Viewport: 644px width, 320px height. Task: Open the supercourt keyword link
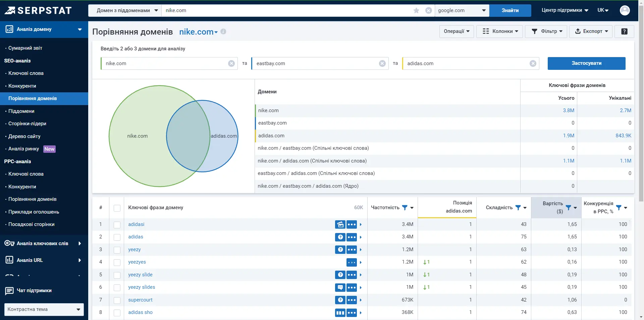tap(140, 300)
